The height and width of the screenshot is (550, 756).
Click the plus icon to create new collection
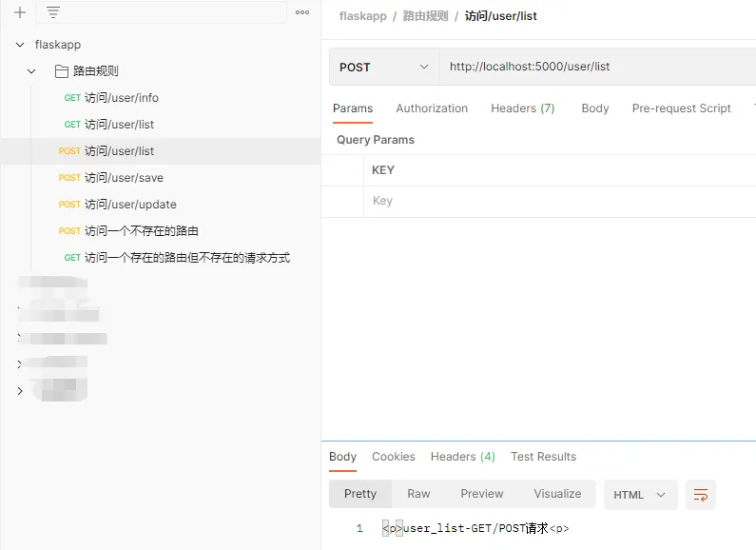pos(20,12)
